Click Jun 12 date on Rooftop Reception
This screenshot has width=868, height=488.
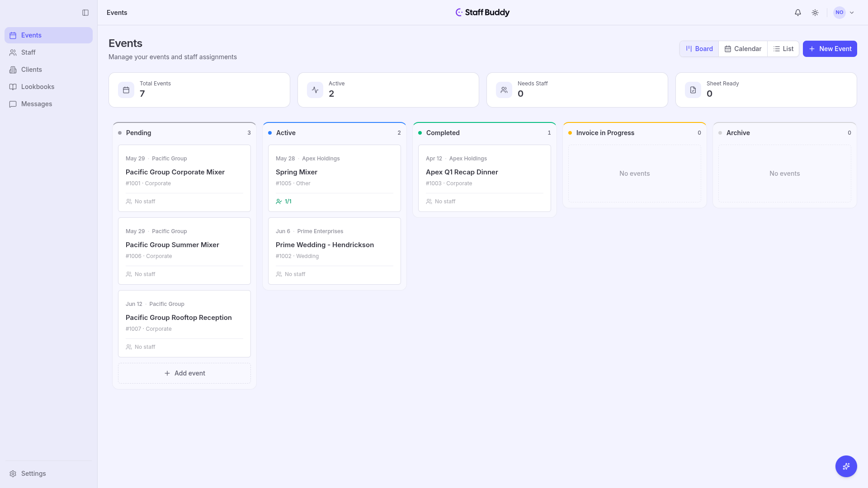(134, 304)
